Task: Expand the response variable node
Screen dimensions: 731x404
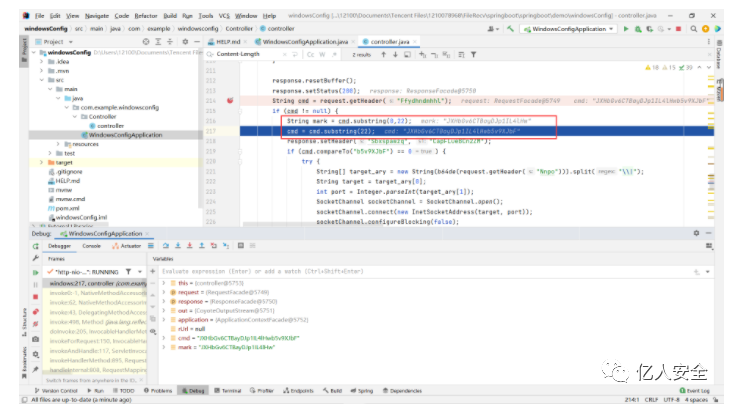Action: tap(164, 301)
